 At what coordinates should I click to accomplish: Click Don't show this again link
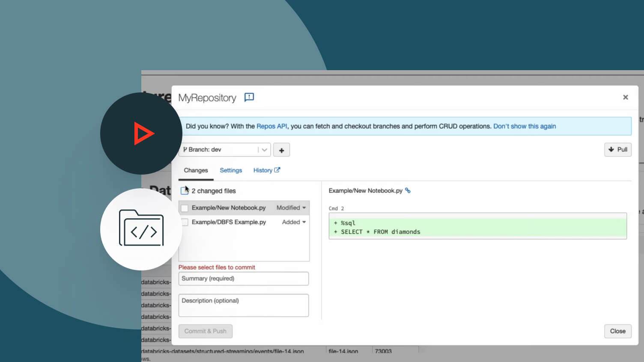(525, 126)
